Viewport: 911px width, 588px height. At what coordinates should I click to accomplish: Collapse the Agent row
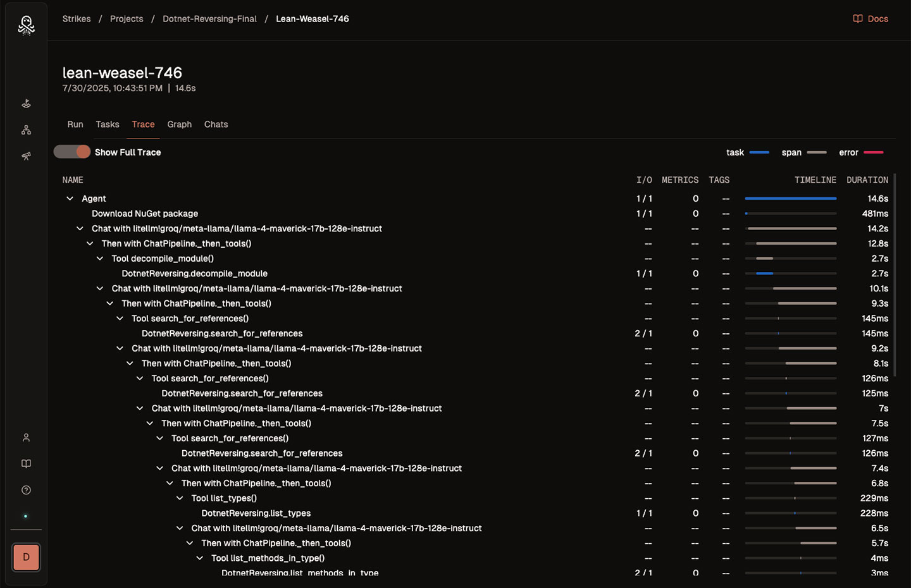pos(70,199)
